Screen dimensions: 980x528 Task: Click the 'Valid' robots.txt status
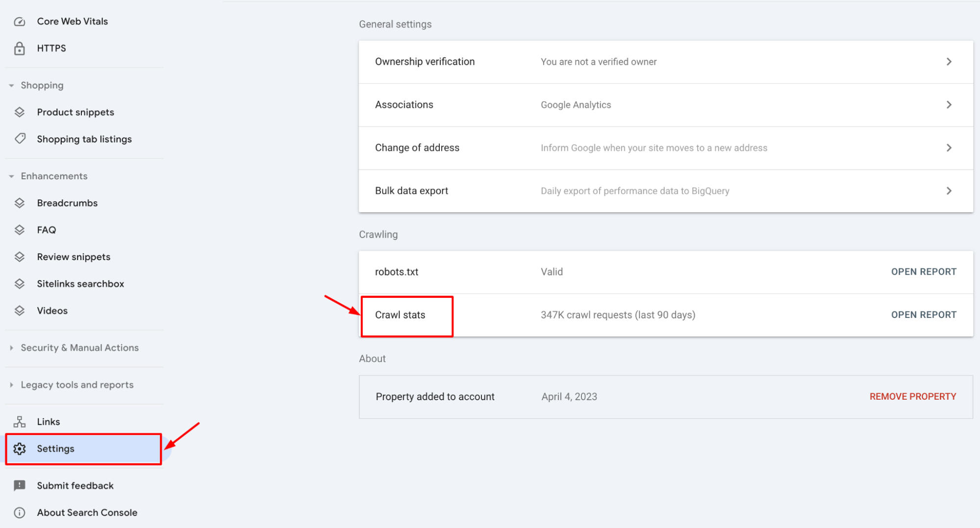552,272
